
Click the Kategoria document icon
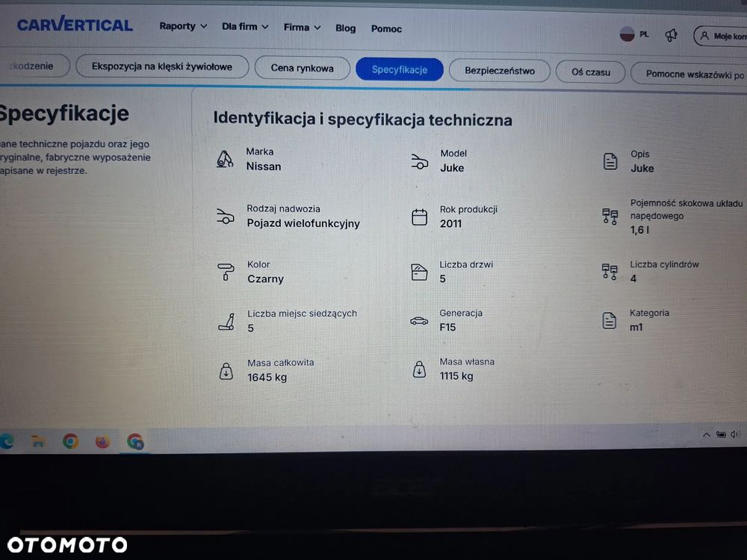click(x=610, y=320)
